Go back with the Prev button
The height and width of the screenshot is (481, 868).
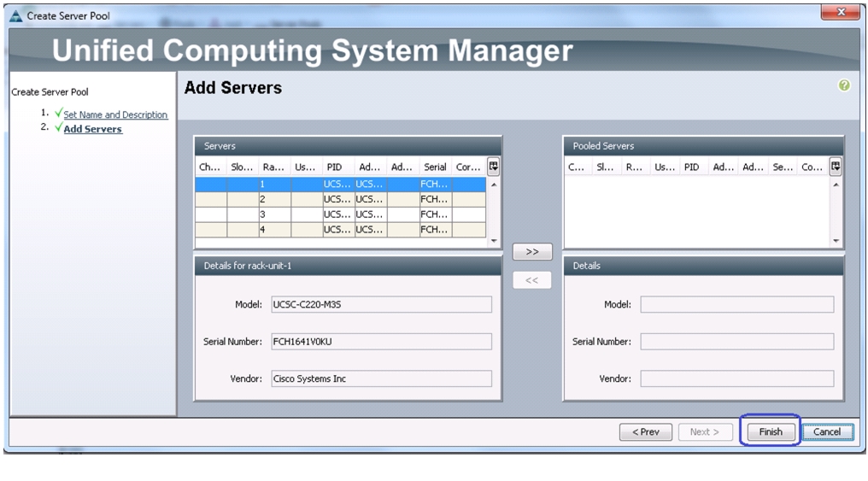coord(646,431)
